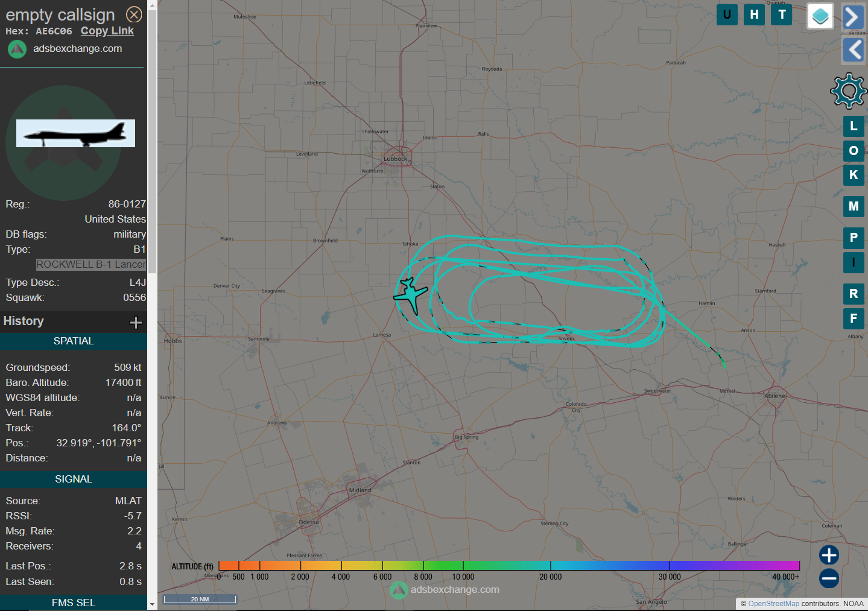Toggle the M map button
The image size is (868, 611).
(x=854, y=206)
